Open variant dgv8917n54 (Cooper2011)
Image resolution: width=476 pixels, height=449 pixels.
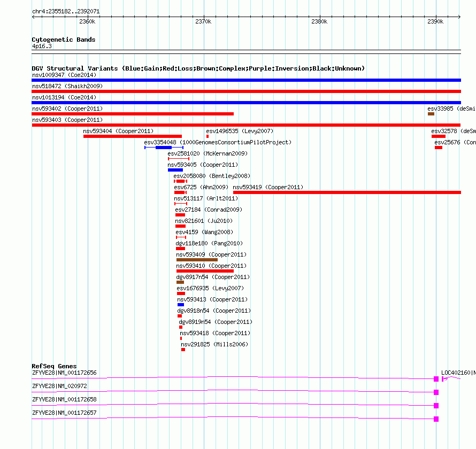click(180, 282)
